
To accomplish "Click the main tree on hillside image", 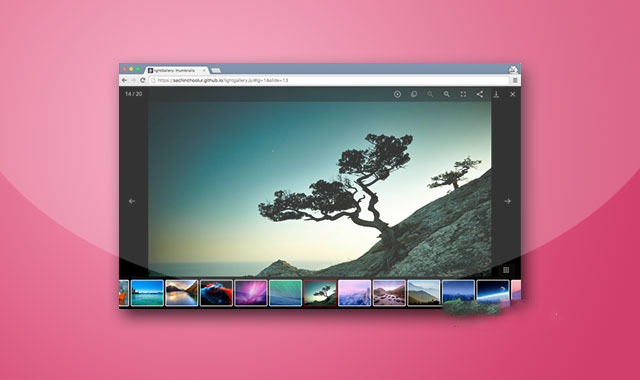I will point(320,189).
